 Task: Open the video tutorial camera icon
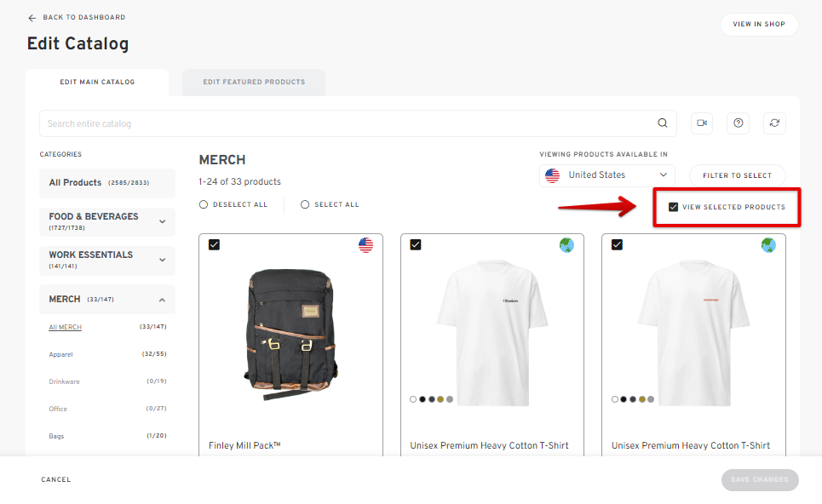point(701,123)
